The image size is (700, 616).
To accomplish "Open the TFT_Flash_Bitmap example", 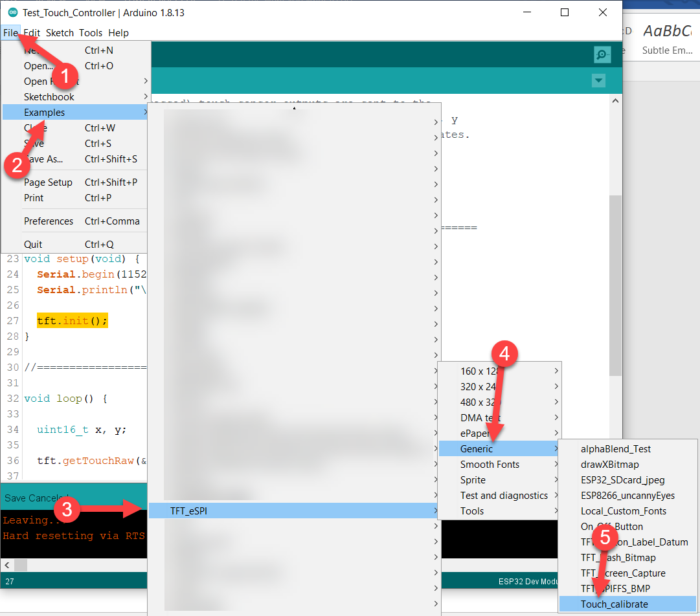I will tap(627, 558).
